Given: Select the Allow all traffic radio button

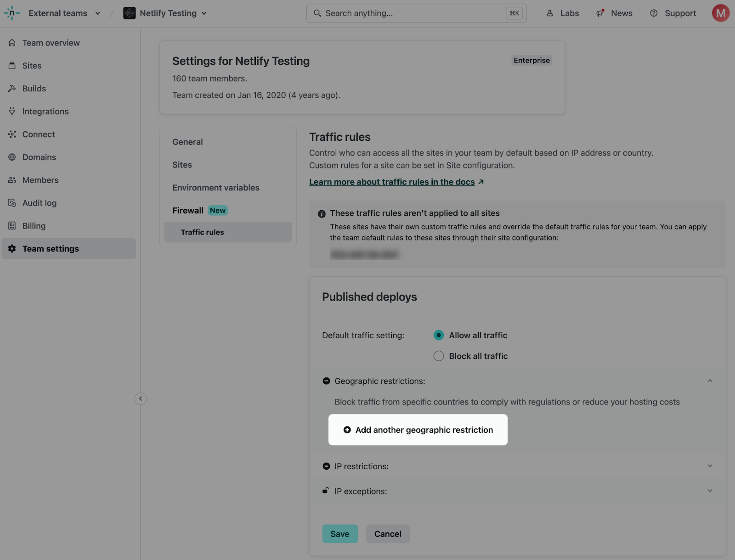Looking at the screenshot, I should 439,336.
